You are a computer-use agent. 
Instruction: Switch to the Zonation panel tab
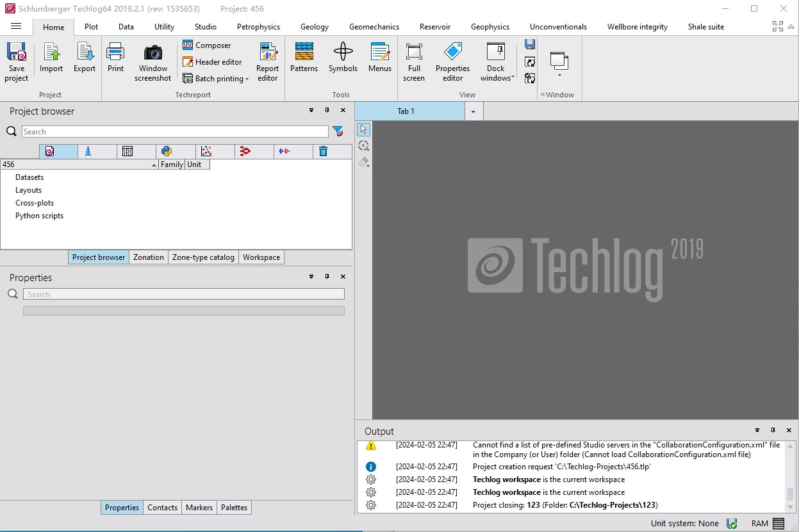tap(149, 257)
